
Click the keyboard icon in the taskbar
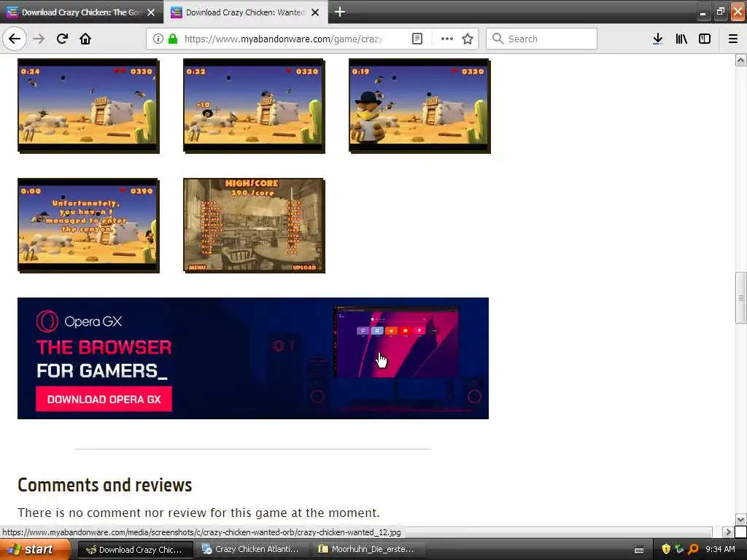coord(639,550)
